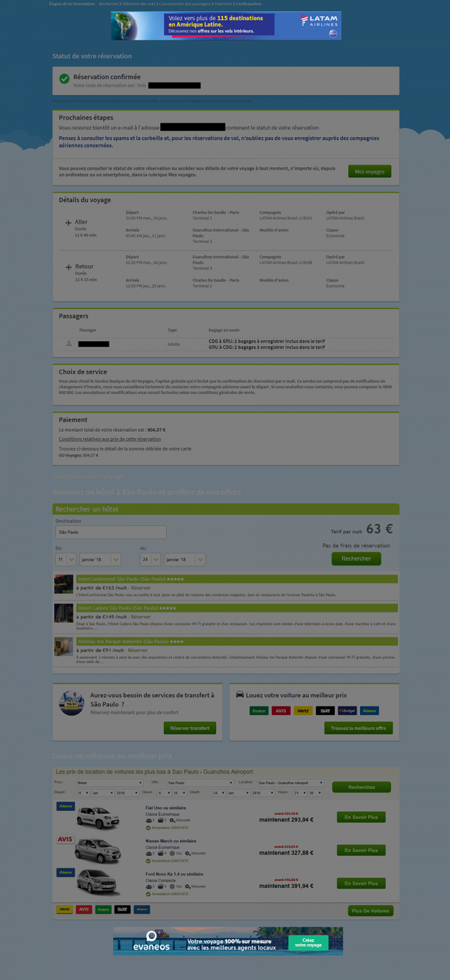450x980 pixels.
Task: Open the Pays dropdown showing Brésil
Action: click(109, 783)
